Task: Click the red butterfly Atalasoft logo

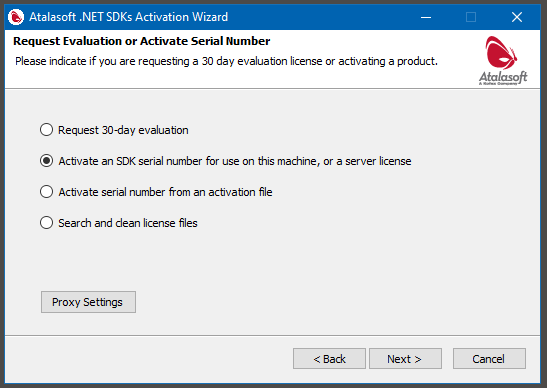Action: click(501, 53)
